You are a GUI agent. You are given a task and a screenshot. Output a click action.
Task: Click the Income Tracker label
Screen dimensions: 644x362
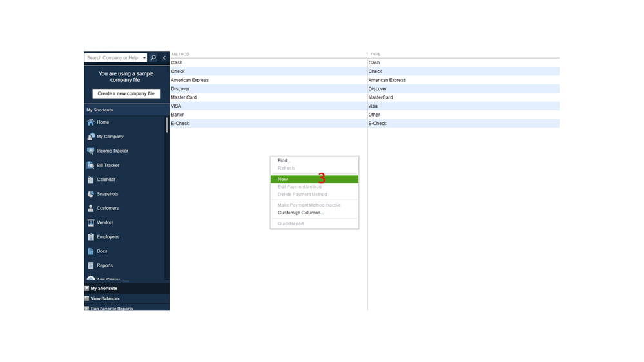(x=112, y=151)
